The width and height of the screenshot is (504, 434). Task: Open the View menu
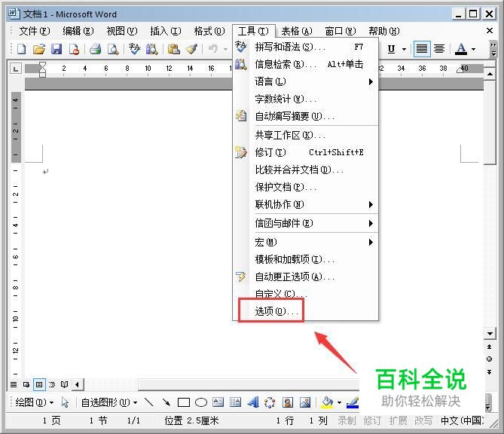122,31
